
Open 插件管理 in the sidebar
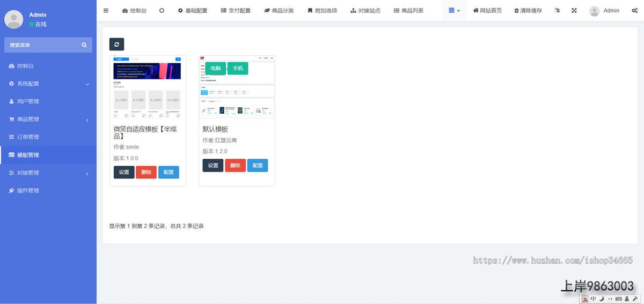click(28, 190)
